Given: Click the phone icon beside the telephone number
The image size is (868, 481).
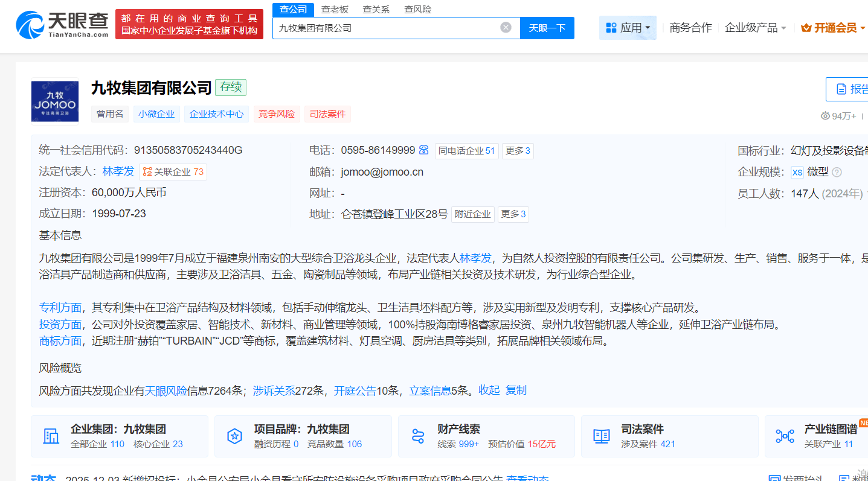Looking at the screenshot, I should point(424,150).
